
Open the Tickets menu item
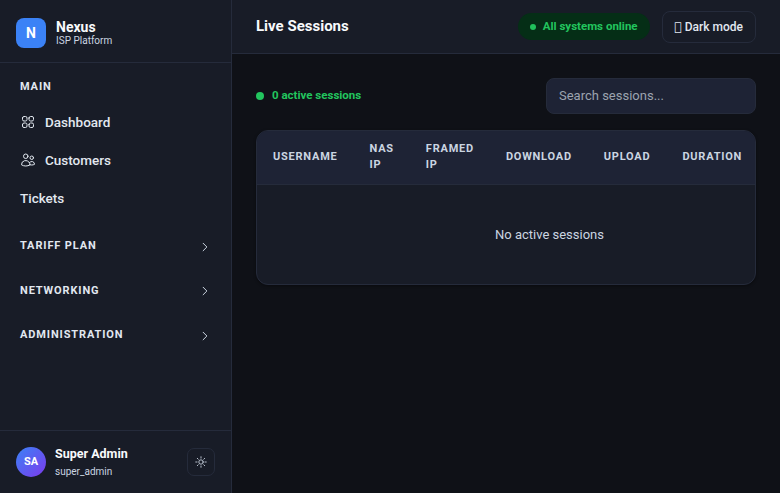point(115,198)
